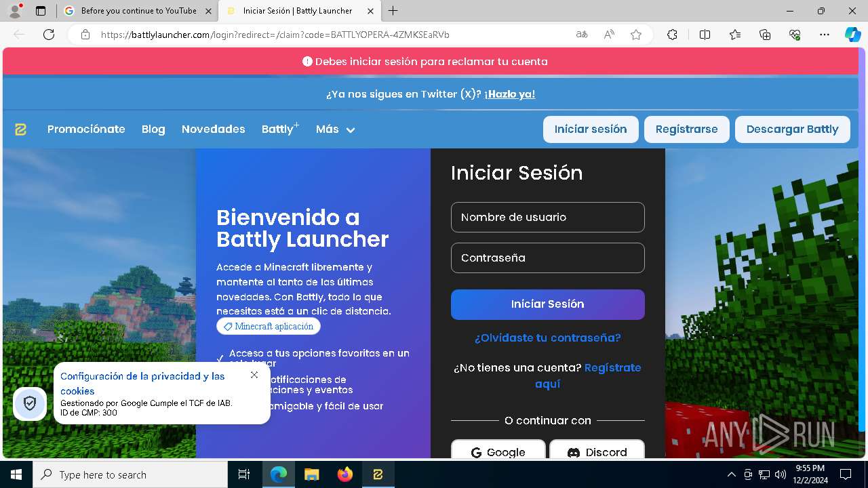View site information lock icon

[x=85, y=35]
